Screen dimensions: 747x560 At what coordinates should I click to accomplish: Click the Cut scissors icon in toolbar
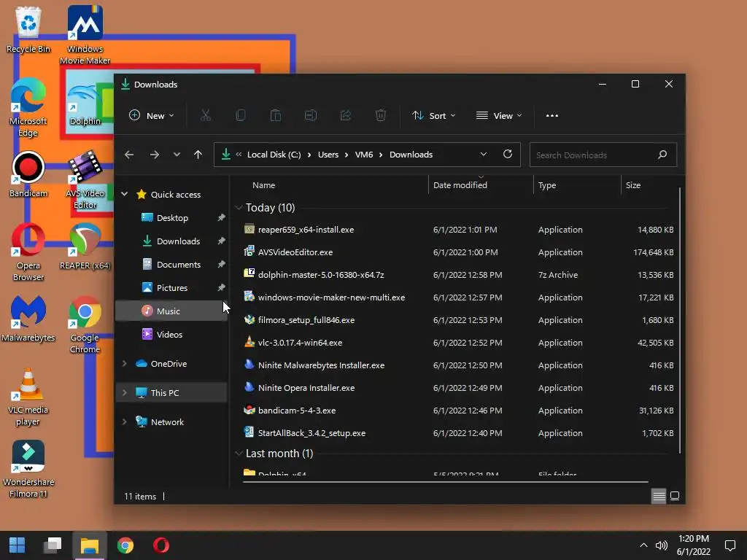205,116
